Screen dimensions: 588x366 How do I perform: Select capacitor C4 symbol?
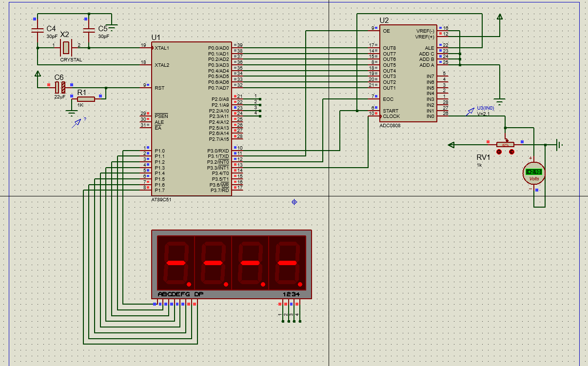point(38,31)
